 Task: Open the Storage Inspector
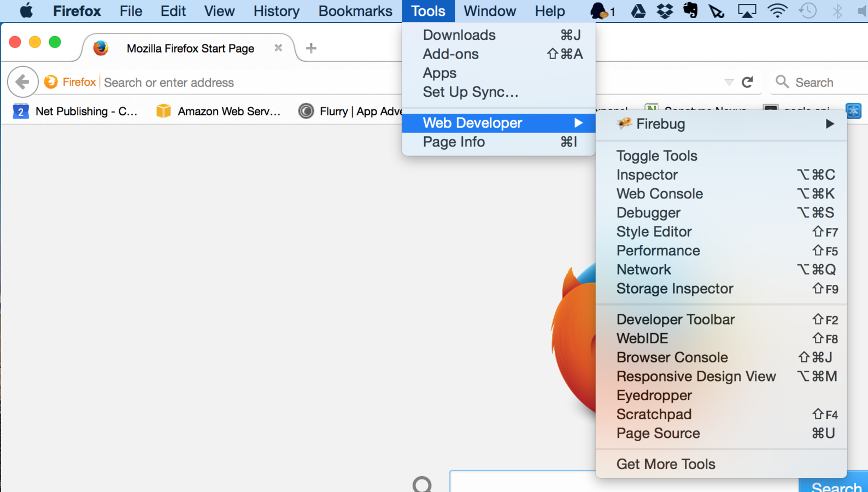[721, 289]
